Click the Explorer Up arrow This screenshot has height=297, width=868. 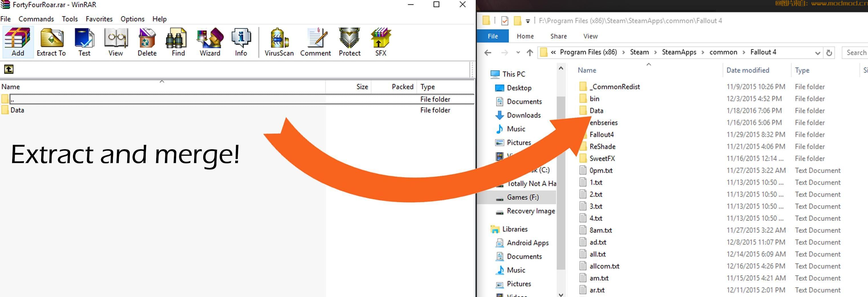530,52
